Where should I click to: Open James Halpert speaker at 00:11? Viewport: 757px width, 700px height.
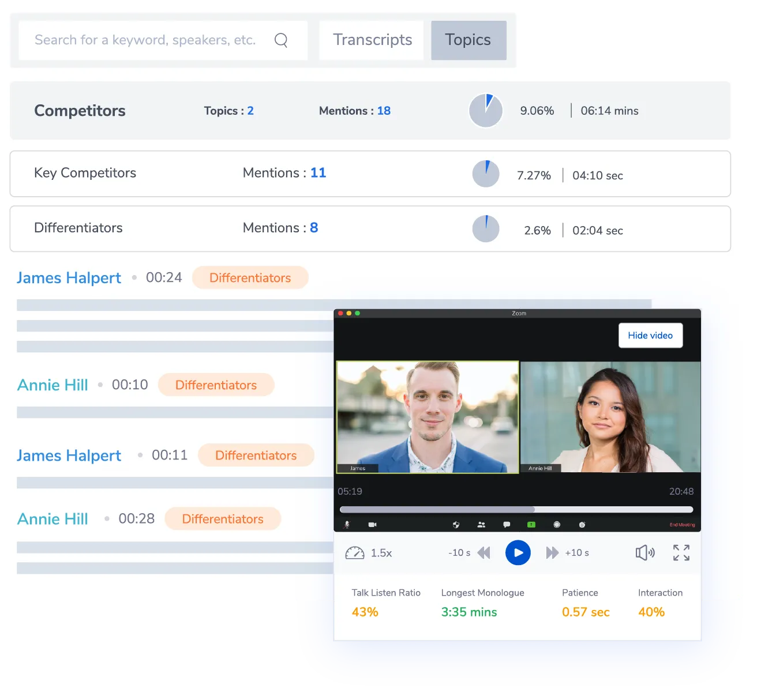[69, 456]
